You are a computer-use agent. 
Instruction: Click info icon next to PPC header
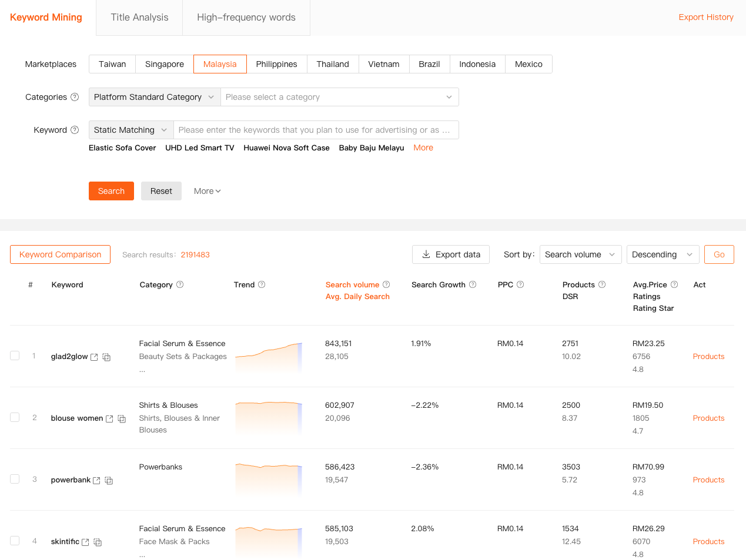click(x=520, y=284)
